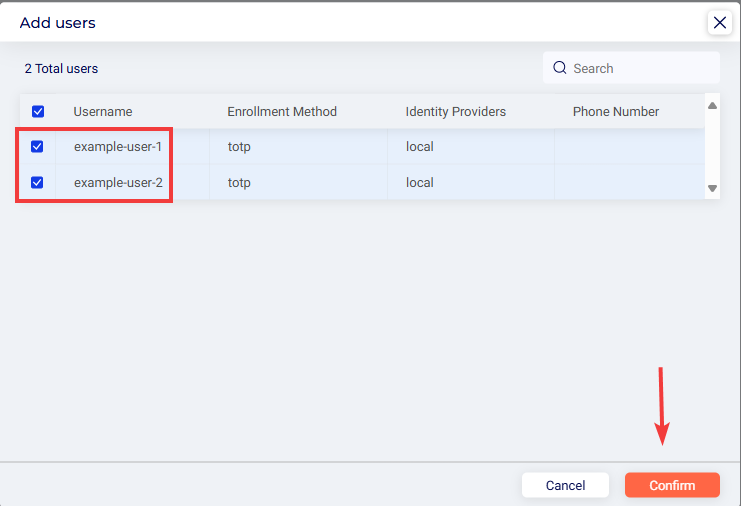Click the Enrollment Method column header
The width and height of the screenshot is (741, 506).
click(x=282, y=112)
